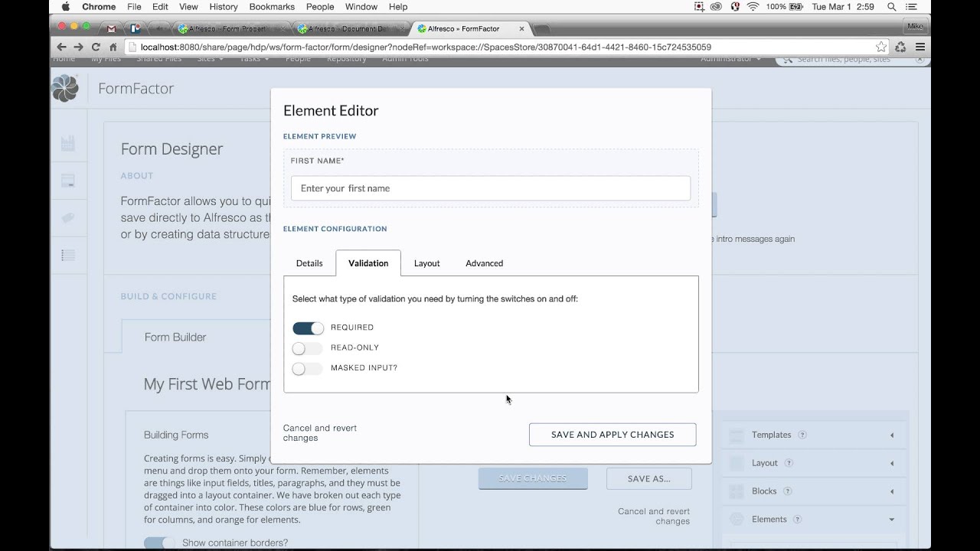
Task: Click Cancel and revert changes below Save As
Action: (x=654, y=516)
